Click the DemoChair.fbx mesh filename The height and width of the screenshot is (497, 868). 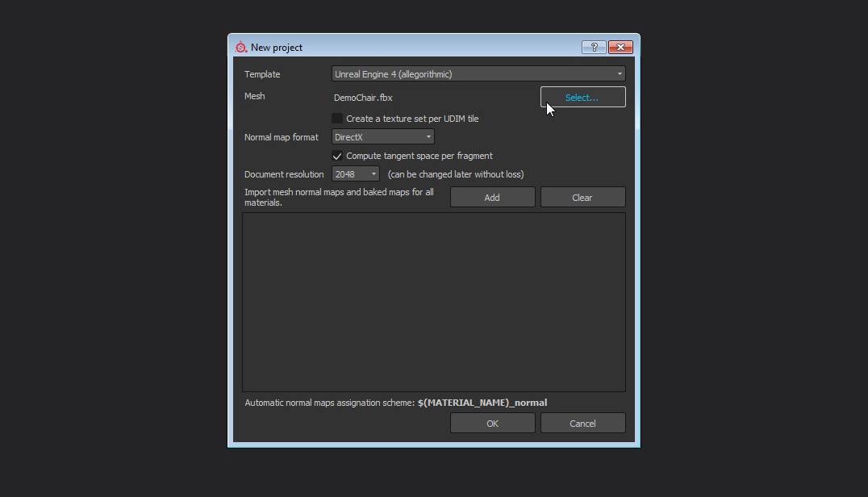point(363,98)
